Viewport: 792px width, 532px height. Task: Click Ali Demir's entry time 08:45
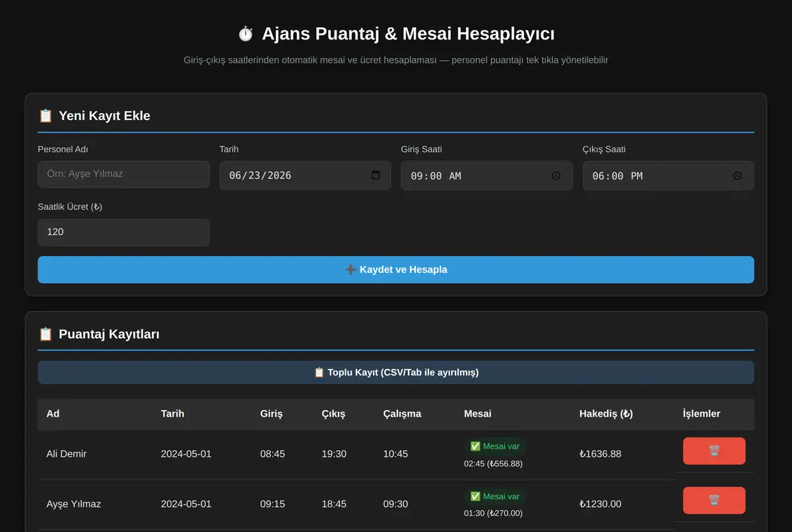pyautogui.click(x=273, y=454)
